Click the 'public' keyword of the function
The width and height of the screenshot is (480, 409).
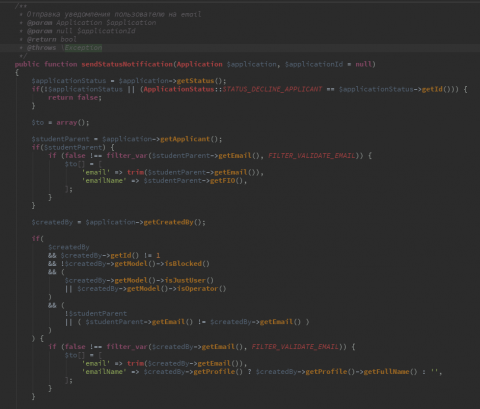(x=27, y=64)
